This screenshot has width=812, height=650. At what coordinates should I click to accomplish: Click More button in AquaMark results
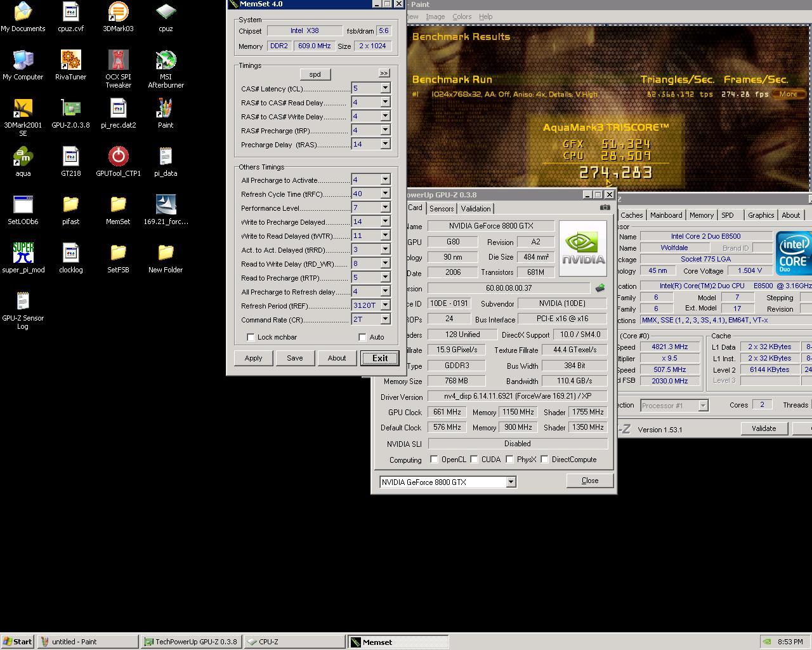789,94
